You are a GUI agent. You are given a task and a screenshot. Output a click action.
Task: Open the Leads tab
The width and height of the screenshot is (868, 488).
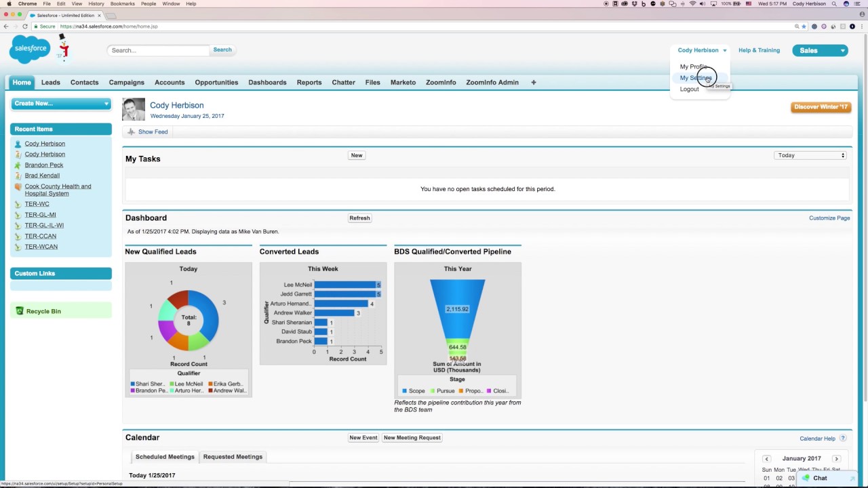[x=51, y=83]
